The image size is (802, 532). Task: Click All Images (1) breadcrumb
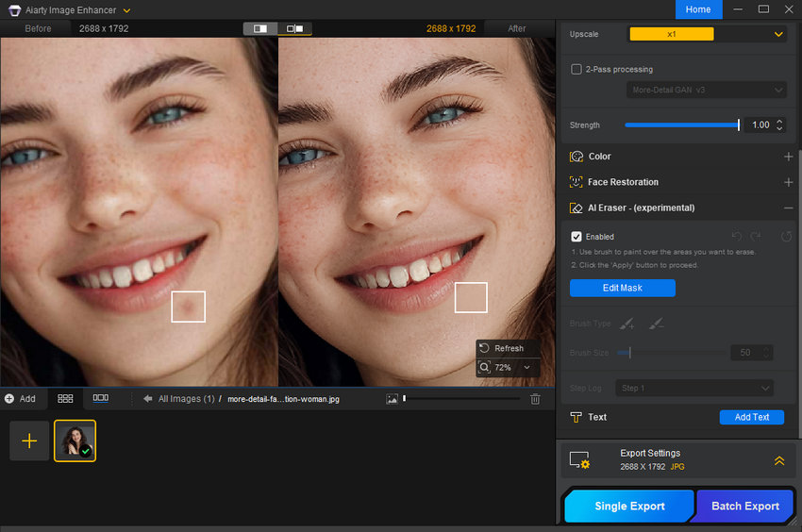click(x=186, y=398)
